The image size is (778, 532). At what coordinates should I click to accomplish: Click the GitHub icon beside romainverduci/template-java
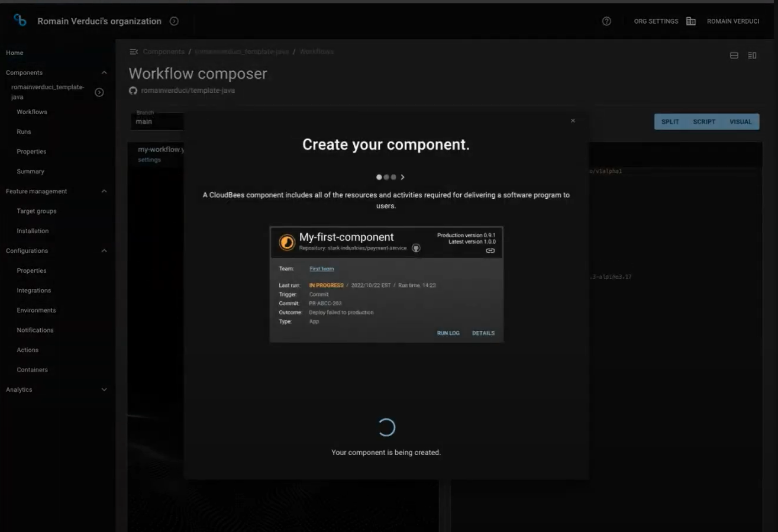[133, 91]
